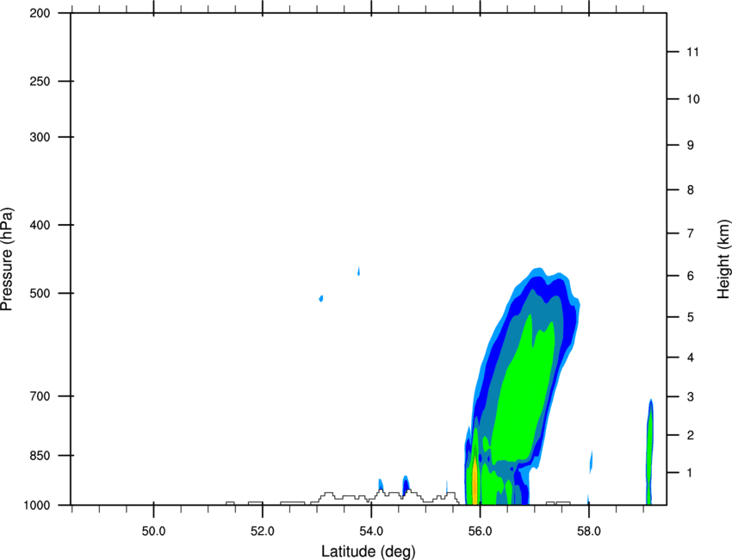The height and width of the screenshot is (560, 732).
Task: Pick the 2 km height label
Action: coord(691,435)
